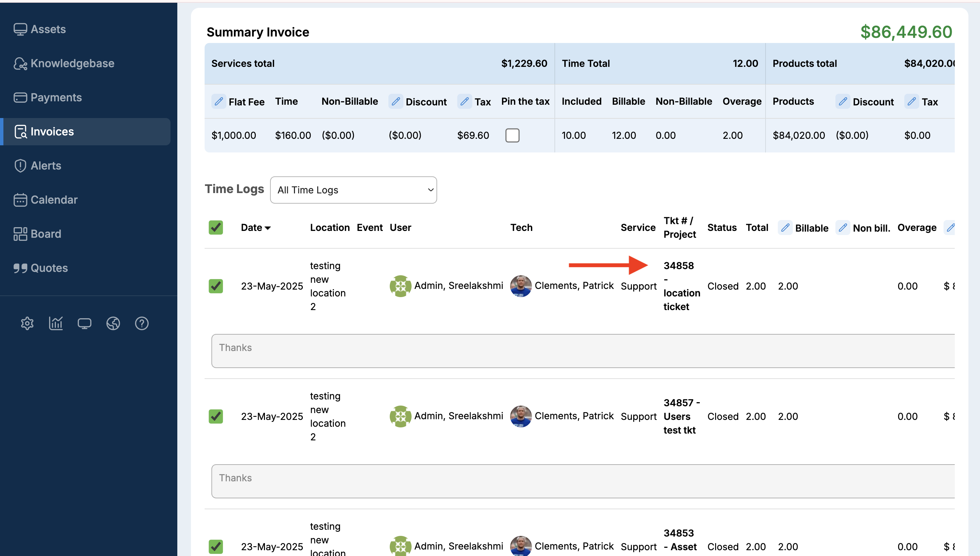Sort time logs by the Date arrow
Viewport: 980px width, 556px height.
(268, 228)
